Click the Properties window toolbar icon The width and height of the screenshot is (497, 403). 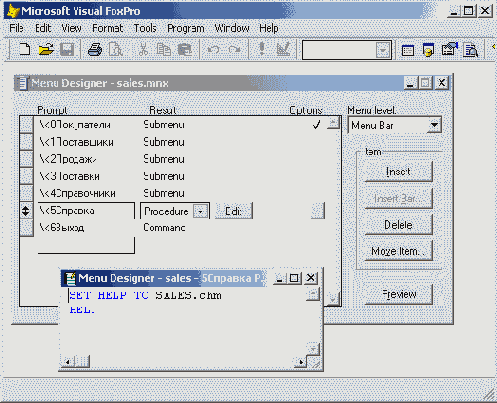tap(450, 49)
